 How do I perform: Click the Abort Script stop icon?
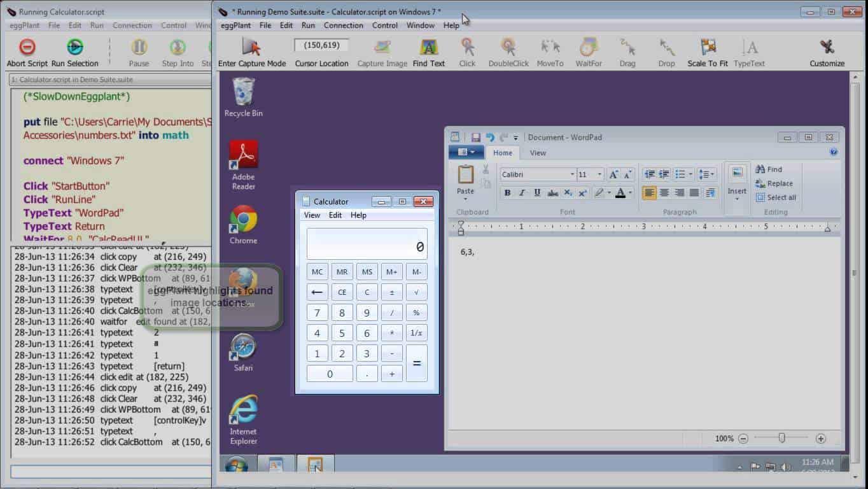click(x=27, y=47)
